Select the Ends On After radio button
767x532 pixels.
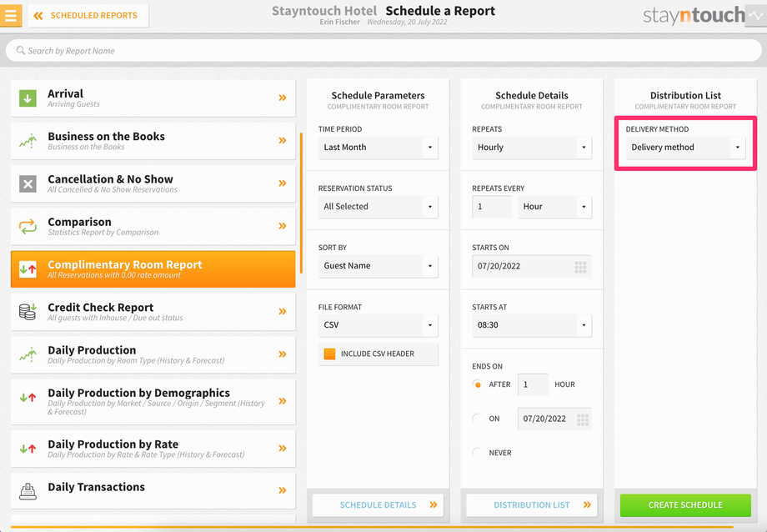point(478,384)
